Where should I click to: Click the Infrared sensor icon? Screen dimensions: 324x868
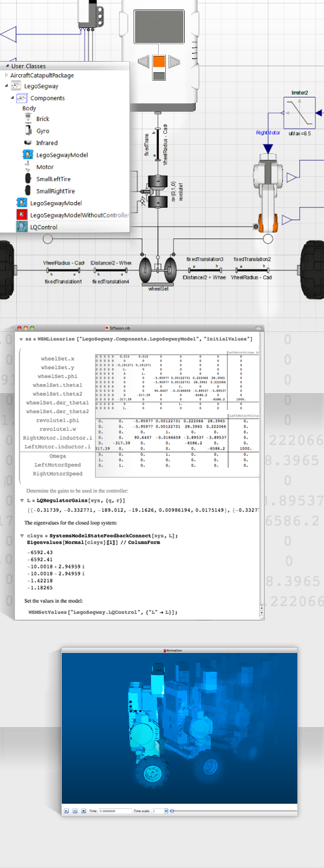pos(29,142)
